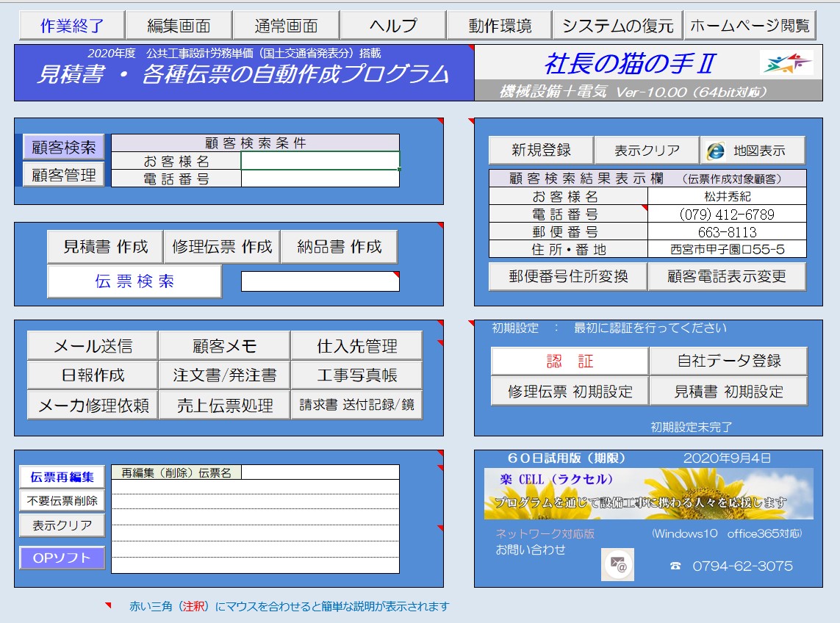Viewport: 840px width, 623px height.
Task: Open 顧客管理
Action: coord(64,175)
